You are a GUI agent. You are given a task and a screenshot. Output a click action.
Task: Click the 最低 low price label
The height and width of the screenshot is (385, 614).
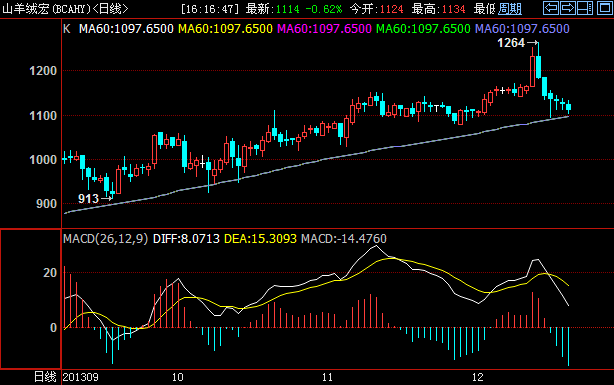pos(484,9)
